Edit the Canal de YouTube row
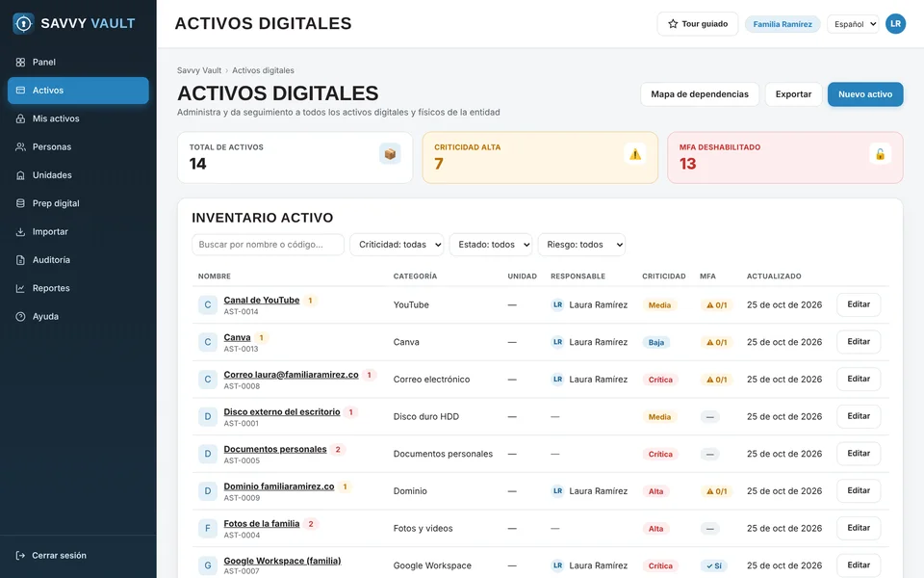 pos(859,304)
